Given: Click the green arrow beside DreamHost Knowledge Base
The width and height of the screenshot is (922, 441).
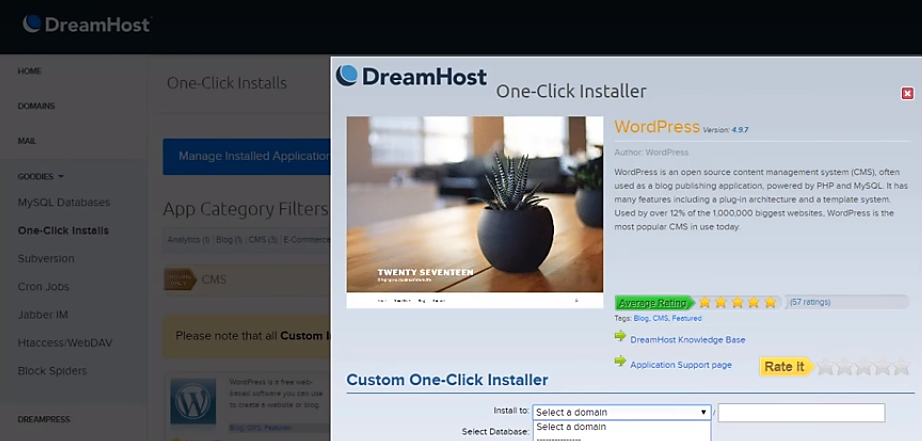Looking at the screenshot, I should 620,336.
